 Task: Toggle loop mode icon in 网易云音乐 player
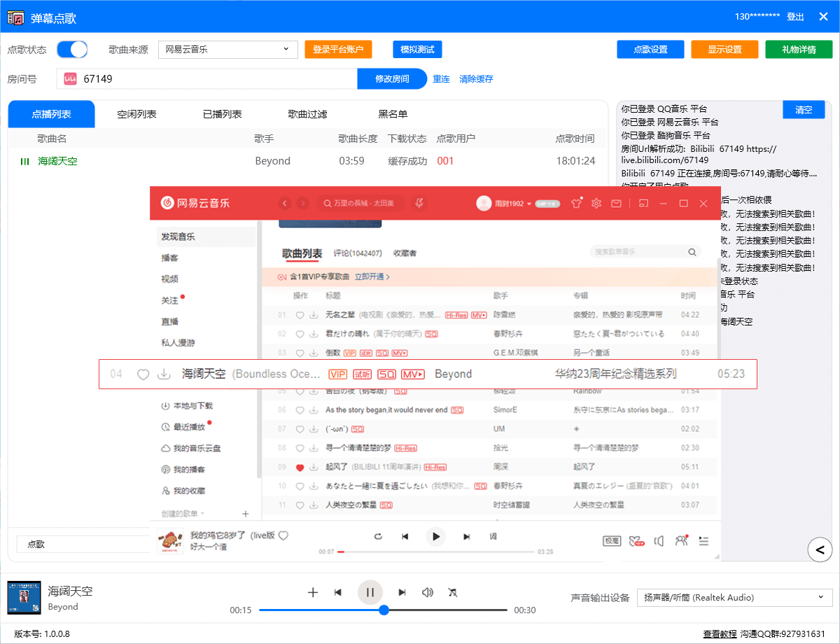(x=378, y=537)
